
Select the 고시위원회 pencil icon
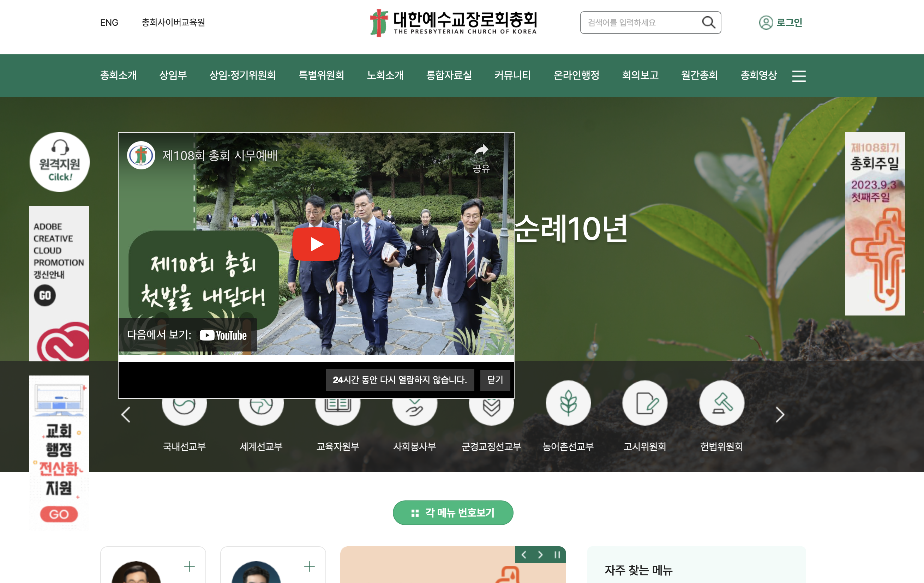coord(645,403)
